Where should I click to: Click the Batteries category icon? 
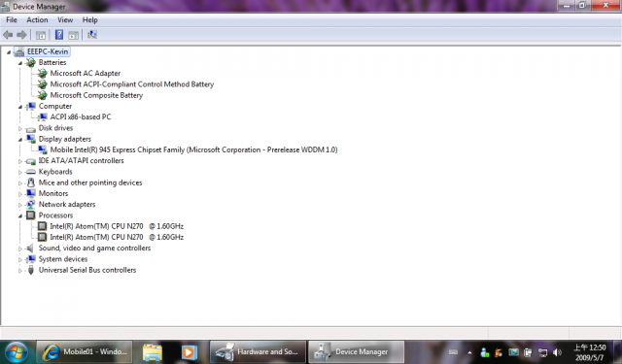(x=30, y=62)
